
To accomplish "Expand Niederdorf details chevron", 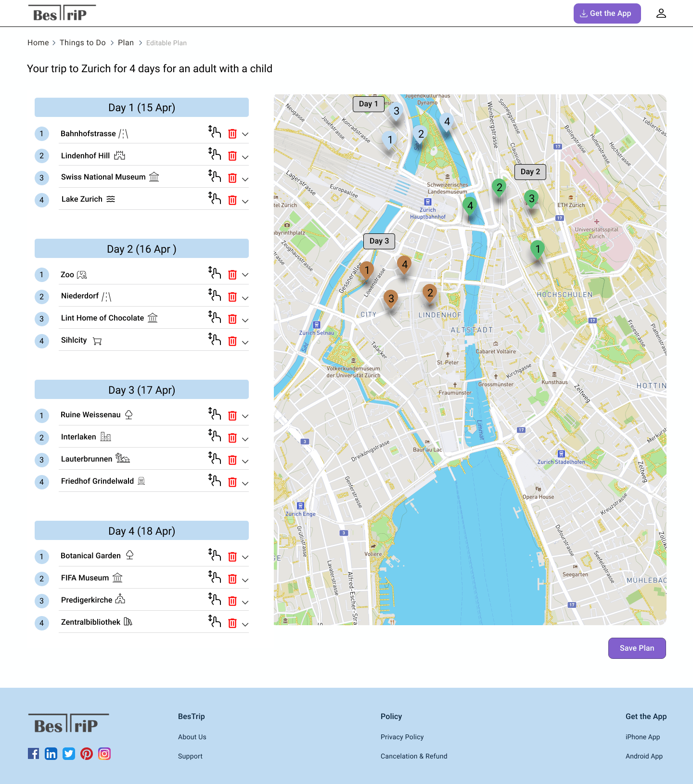I will coord(245,298).
